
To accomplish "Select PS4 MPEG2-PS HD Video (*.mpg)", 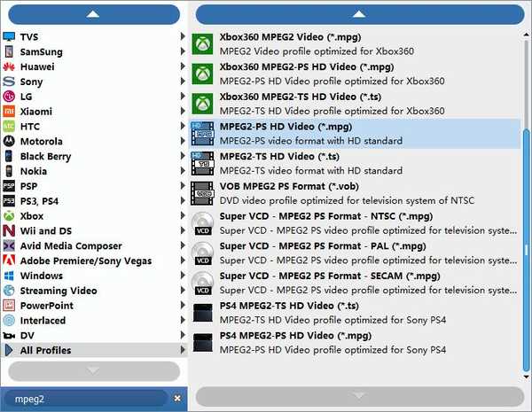I will (x=355, y=343).
